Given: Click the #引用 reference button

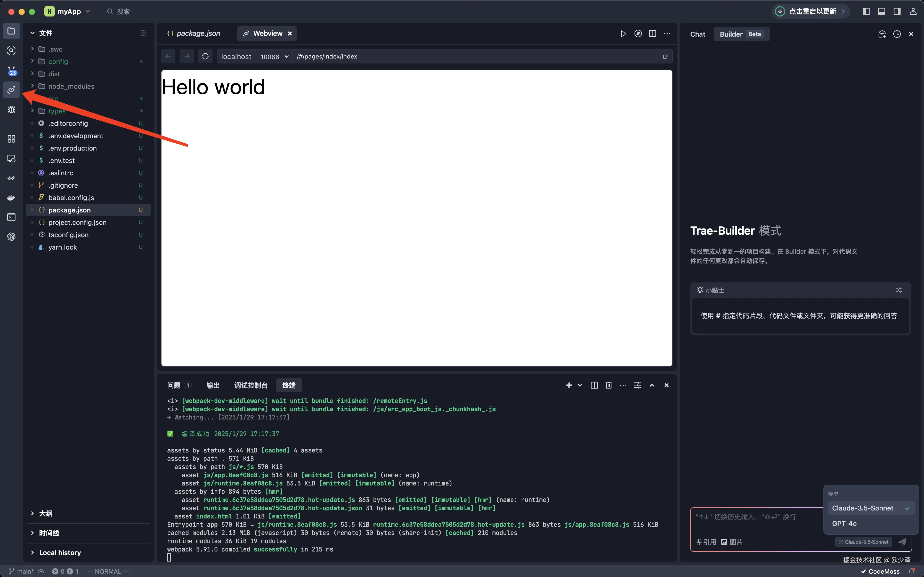Looking at the screenshot, I should tap(706, 542).
